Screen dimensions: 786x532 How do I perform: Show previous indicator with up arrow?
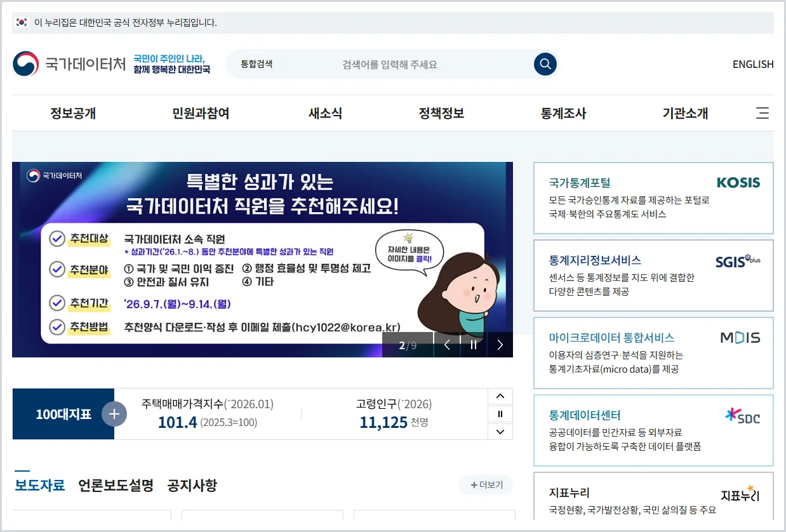[x=500, y=396]
